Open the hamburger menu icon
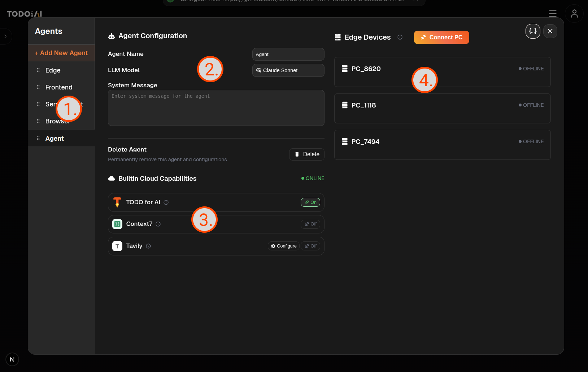 tap(552, 14)
